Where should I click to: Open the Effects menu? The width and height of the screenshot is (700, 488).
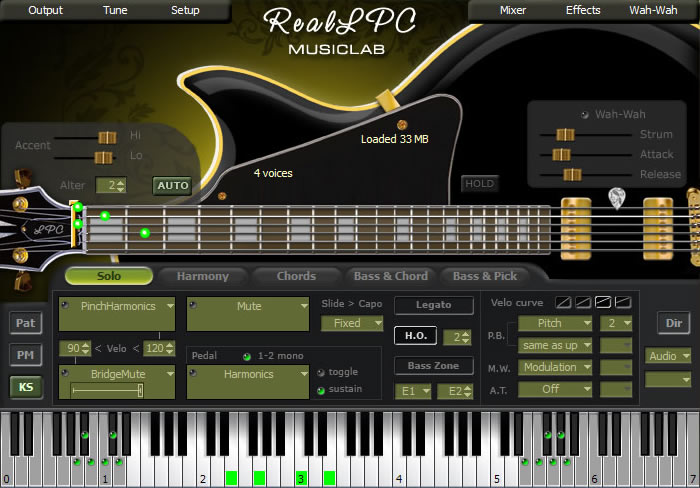583,10
